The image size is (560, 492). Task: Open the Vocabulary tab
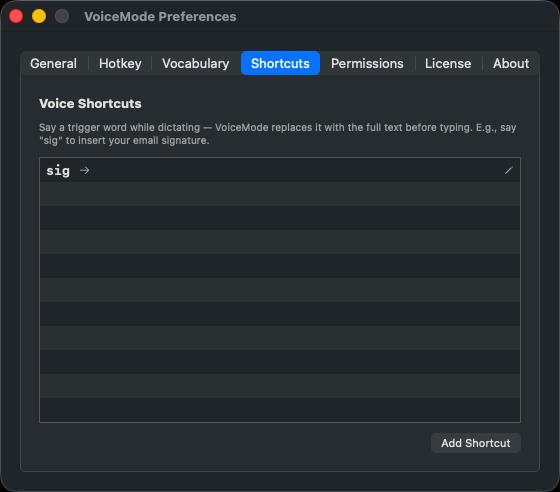point(196,63)
